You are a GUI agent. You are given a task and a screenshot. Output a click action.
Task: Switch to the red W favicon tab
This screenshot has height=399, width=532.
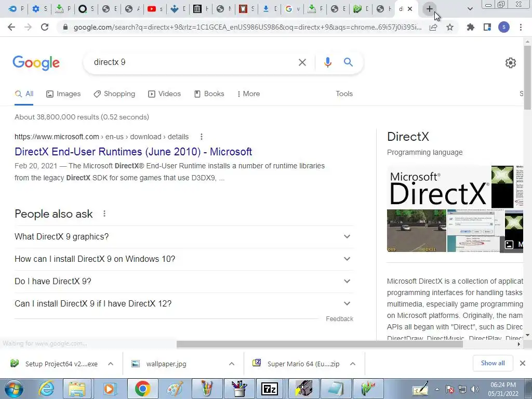(246, 9)
